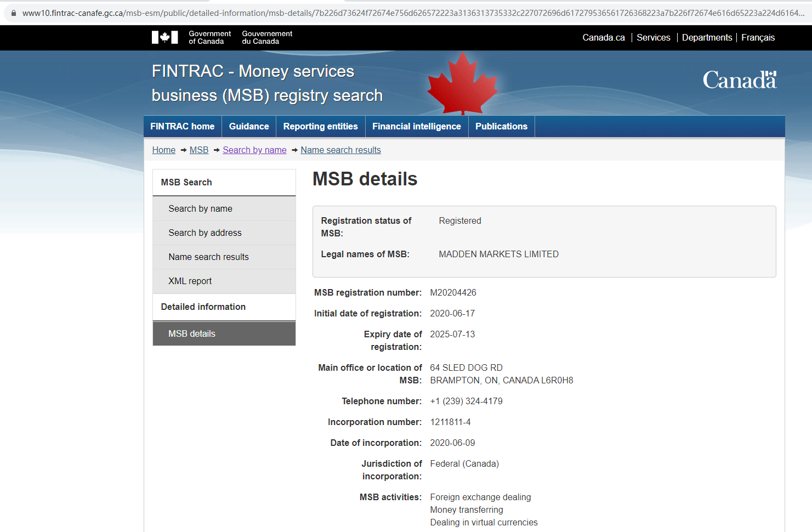The height and width of the screenshot is (532, 812).
Task: Click Federal (Canada) jurisdiction value
Action: coord(464,463)
